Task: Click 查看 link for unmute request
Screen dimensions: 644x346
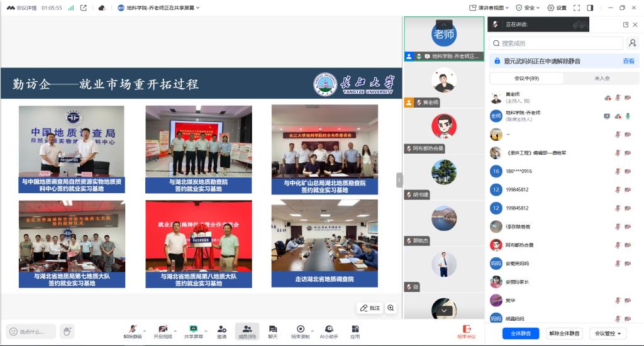Action: pos(628,61)
